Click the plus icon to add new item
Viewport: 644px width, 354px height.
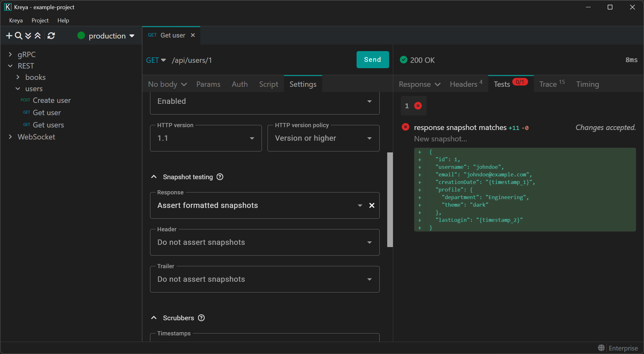tap(9, 36)
